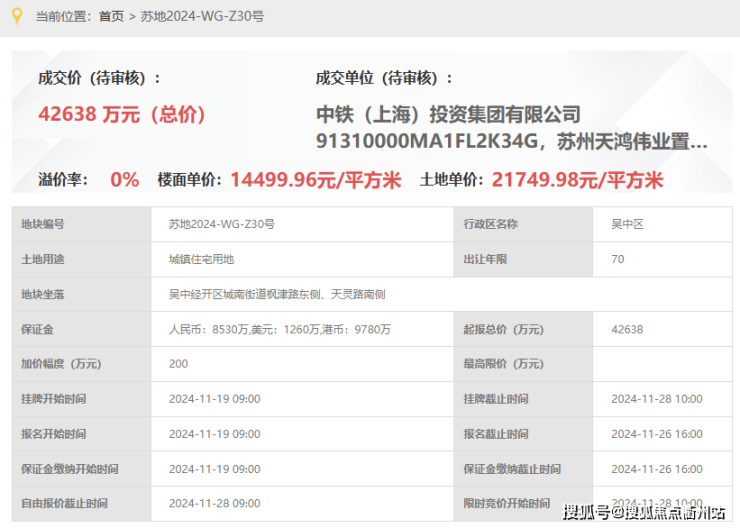Select 挂牌截止时间 value 2024-11-28 10:00
The height and width of the screenshot is (528, 740).
(657, 399)
